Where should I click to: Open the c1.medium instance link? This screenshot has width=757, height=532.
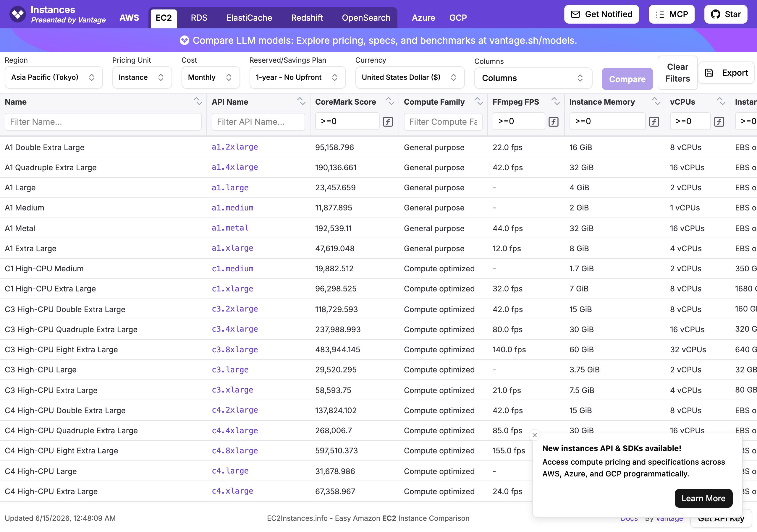point(232,269)
